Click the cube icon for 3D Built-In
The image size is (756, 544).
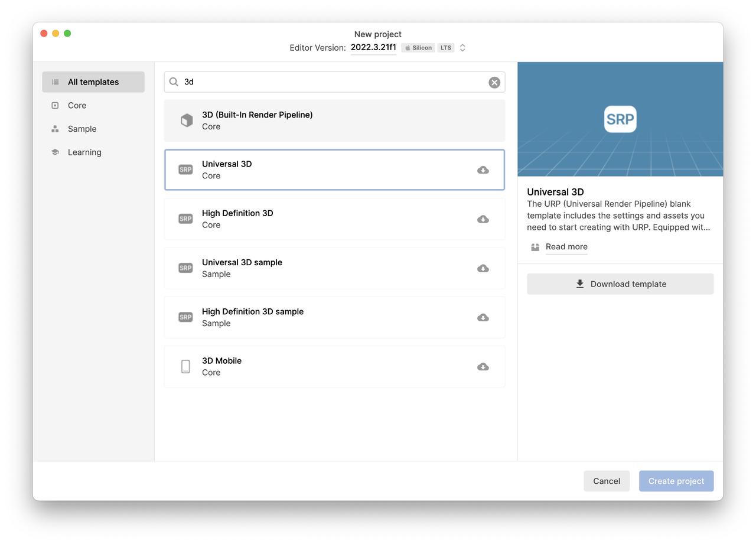pyautogui.click(x=186, y=120)
